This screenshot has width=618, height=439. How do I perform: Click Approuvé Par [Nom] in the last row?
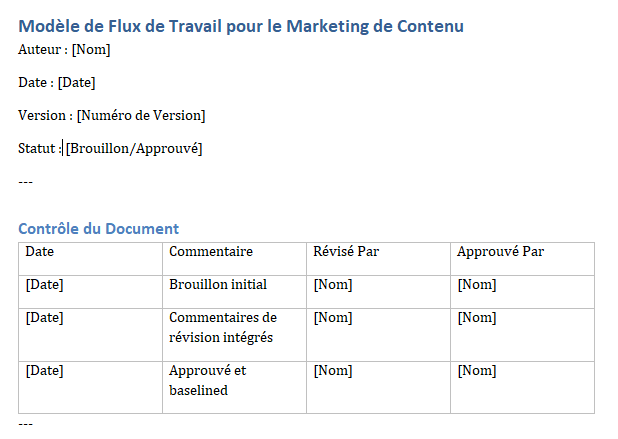[x=477, y=370]
